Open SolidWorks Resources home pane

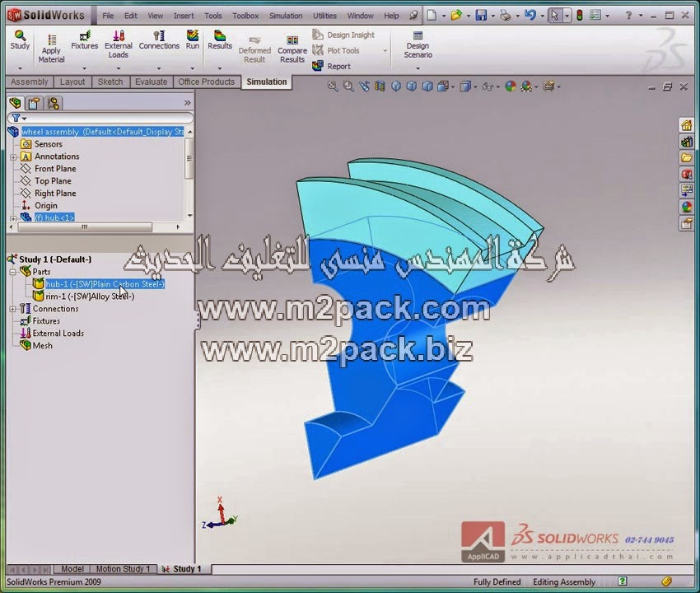(687, 125)
